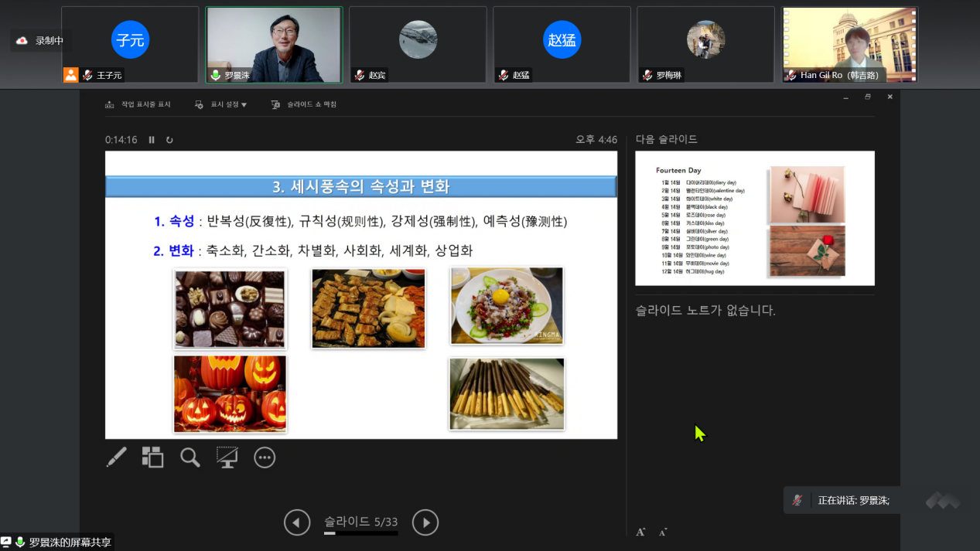
Task: Increase the notes text size
Action: point(640,532)
